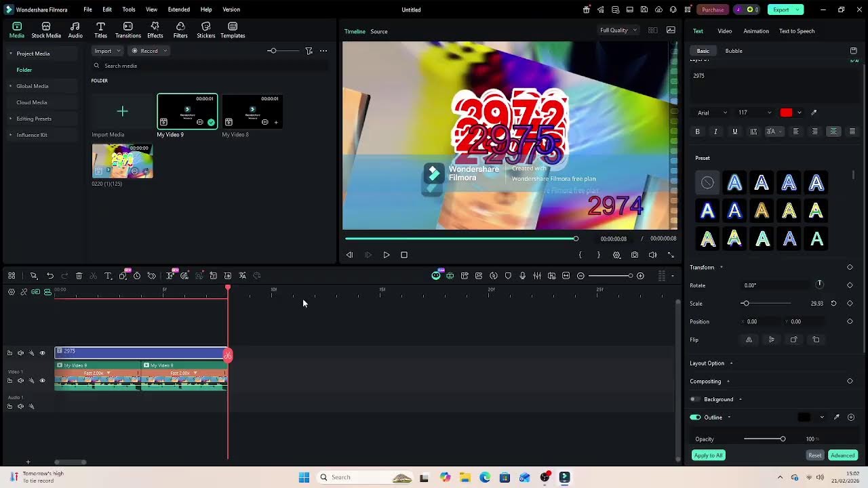Zoom in timeline with plus icon
This screenshot has height=488, width=868.
coord(640,276)
